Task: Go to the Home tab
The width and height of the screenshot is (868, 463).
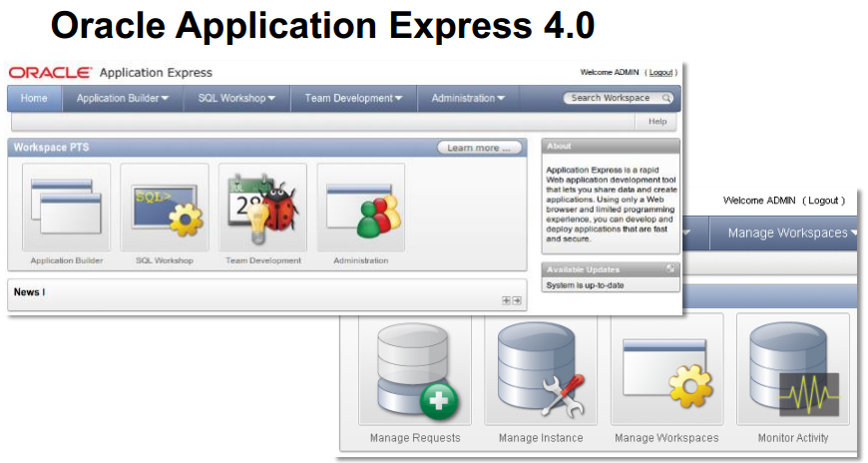Action: pyautogui.click(x=34, y=98)
